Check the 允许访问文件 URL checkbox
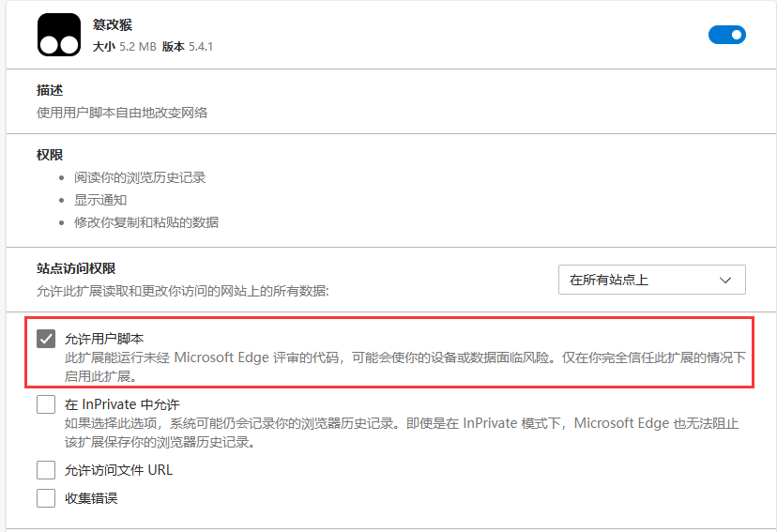This screenshot has height=532, width=777. click(x=46, y=470)
